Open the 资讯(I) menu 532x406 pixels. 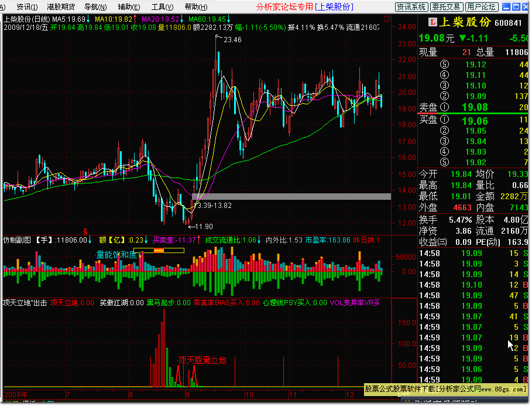(27, 7)
